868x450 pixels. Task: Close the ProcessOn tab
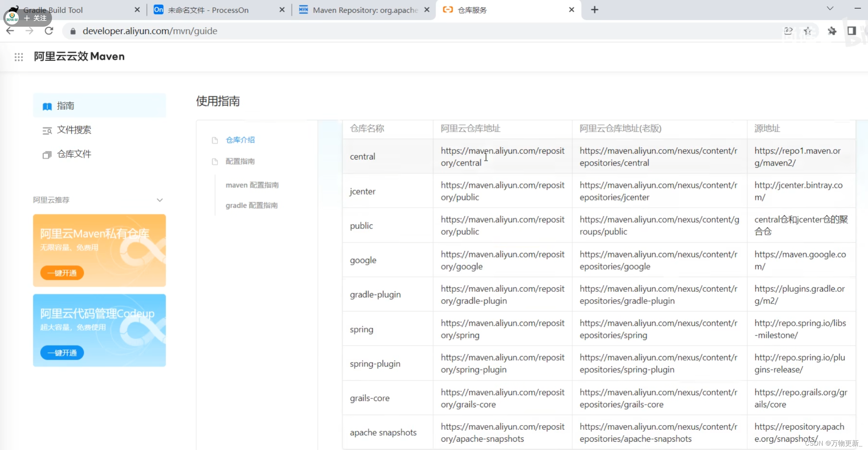click(x=282, y=10)
